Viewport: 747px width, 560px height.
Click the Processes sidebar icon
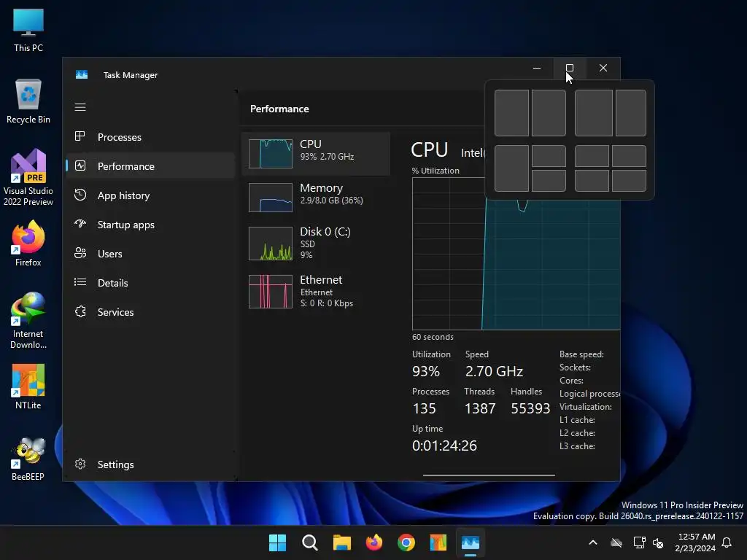(x=80, y=136)
